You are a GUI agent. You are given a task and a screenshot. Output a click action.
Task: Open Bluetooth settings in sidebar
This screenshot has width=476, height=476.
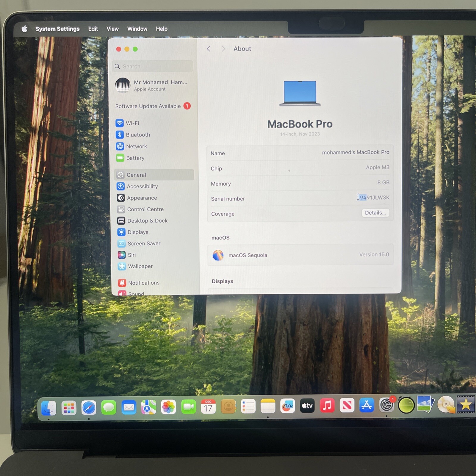tap(133, 135)
